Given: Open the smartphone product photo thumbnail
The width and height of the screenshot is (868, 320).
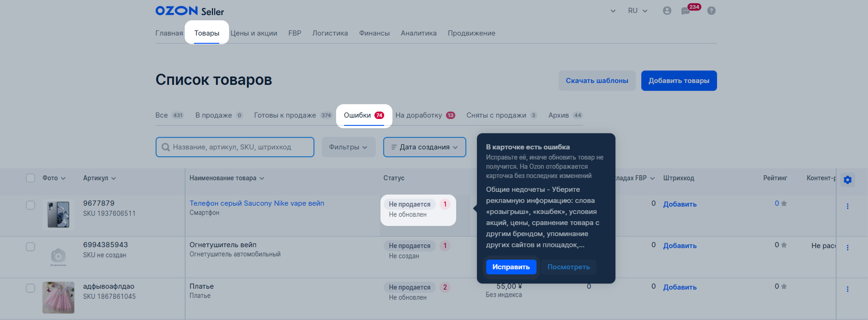Looking at the screenshot, I should 58,214.
